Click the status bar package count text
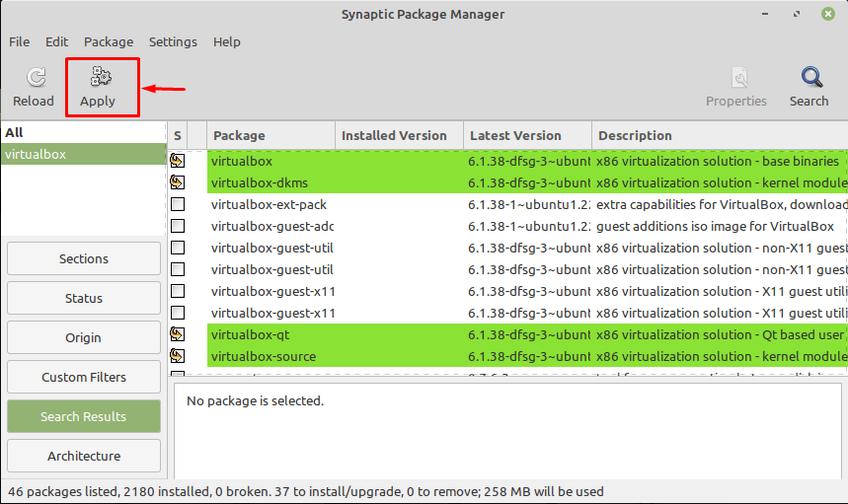 (x=306, y=491)
